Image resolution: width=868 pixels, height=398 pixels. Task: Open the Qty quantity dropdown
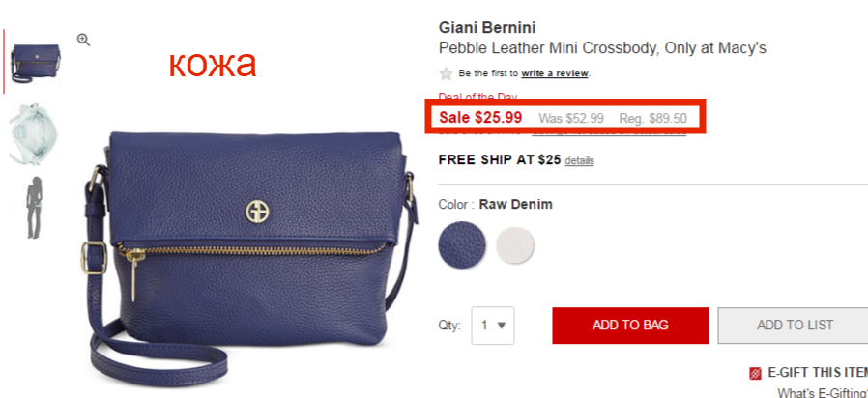tap(493, 326)
